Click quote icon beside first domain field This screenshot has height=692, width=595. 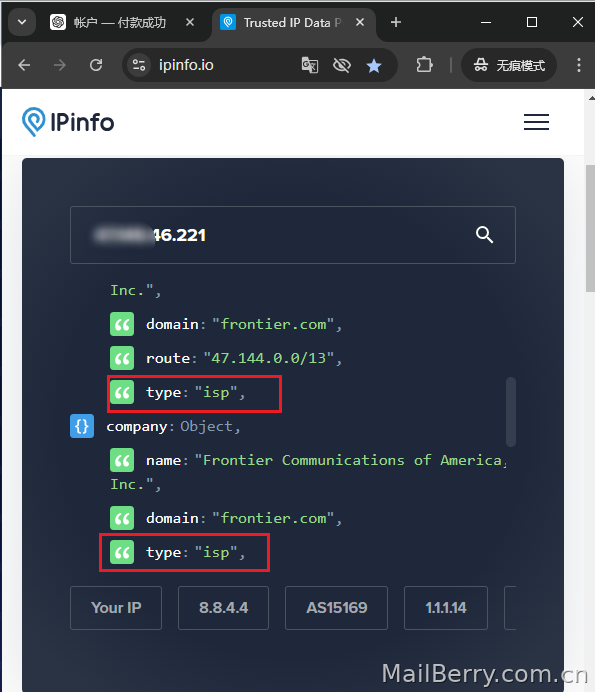coord(122,324)
